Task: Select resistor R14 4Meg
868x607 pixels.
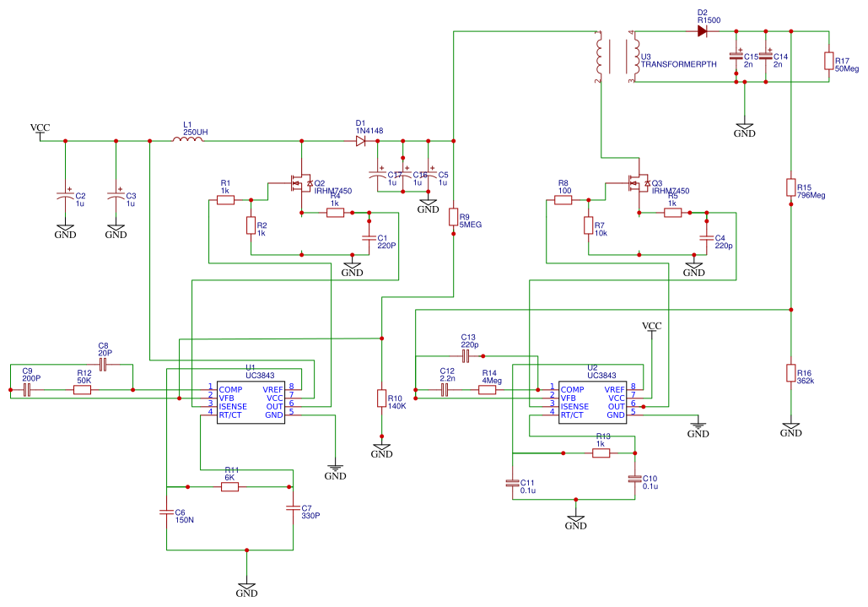Action: coord(488,390)
